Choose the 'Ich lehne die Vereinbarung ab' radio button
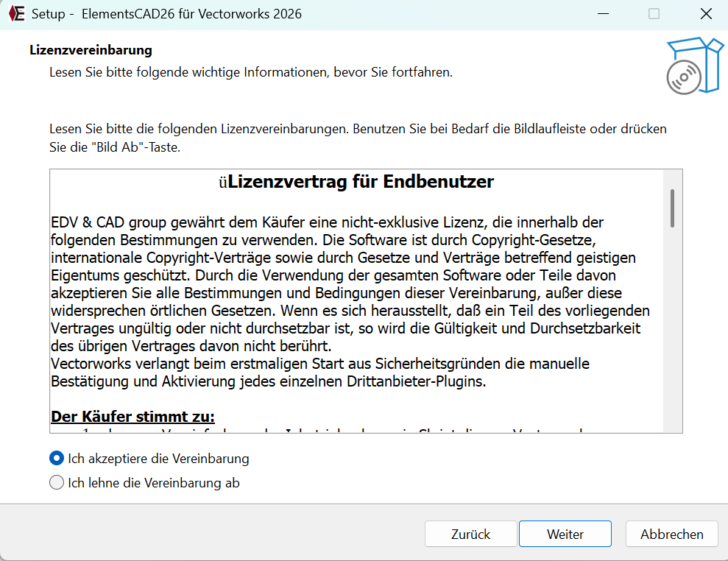Image resolution: width=728 pixels, height=561 pixels. tap(57, 483)
